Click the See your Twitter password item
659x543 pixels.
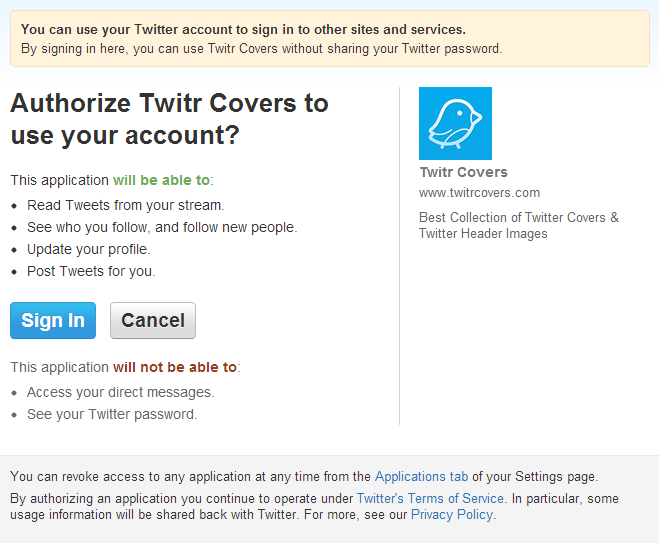tap(112, 414)
